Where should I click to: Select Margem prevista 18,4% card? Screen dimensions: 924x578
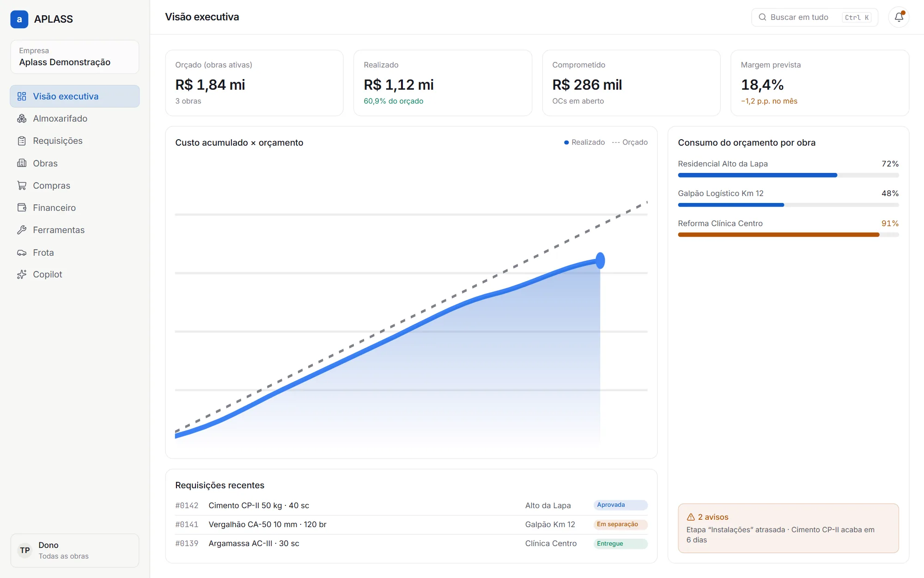[x=820, y=83]
